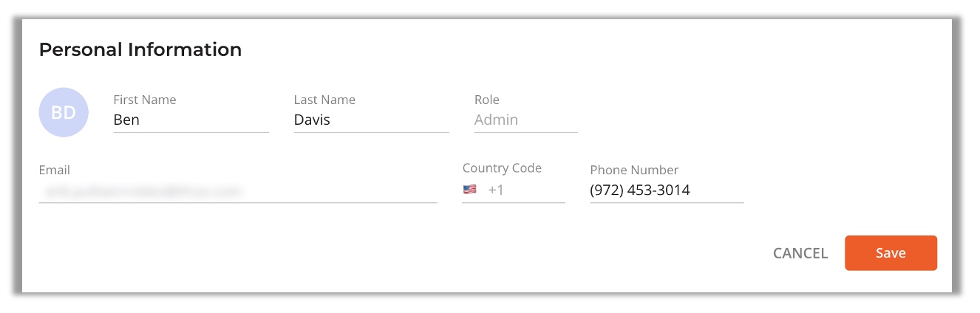Click the Email label text
The width and height of the screenshot is (980, 313).
[x=54, y=171]
